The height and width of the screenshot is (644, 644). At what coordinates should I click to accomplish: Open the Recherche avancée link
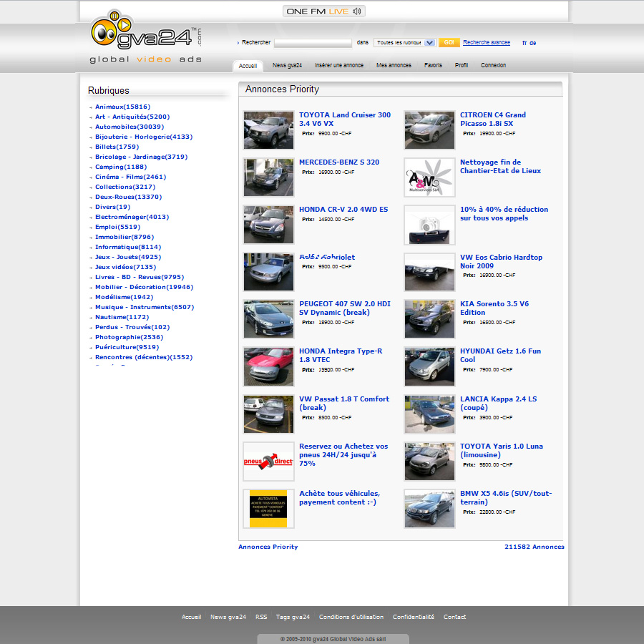coord(487,43)
